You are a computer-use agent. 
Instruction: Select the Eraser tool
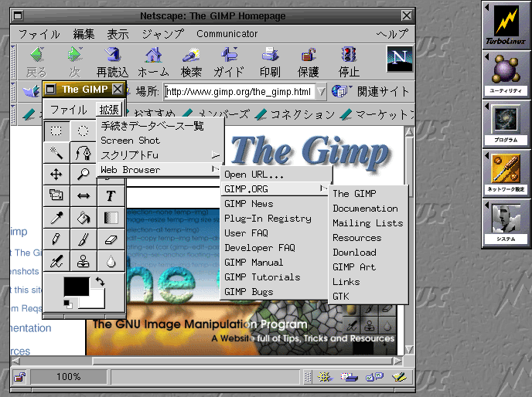point(111,239)
